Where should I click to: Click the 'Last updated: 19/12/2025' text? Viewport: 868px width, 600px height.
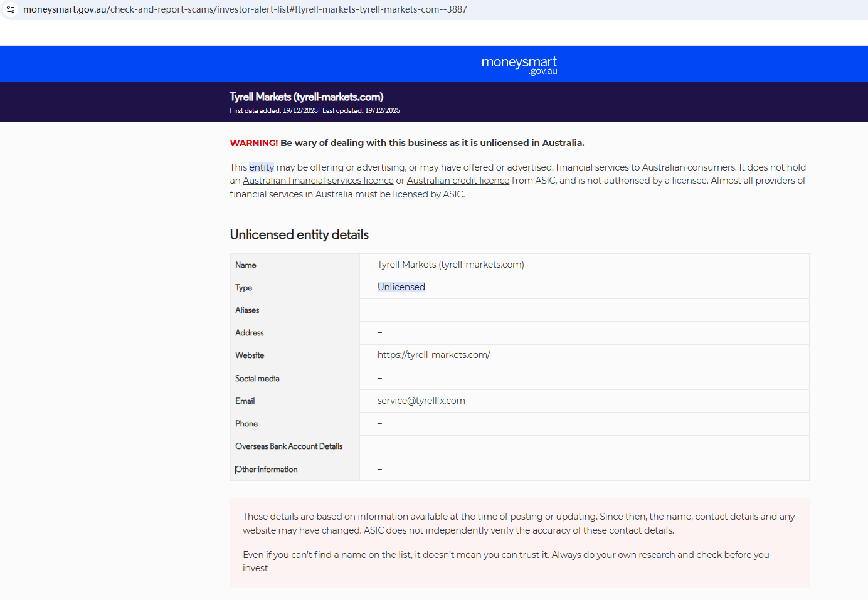coord(361,110)
